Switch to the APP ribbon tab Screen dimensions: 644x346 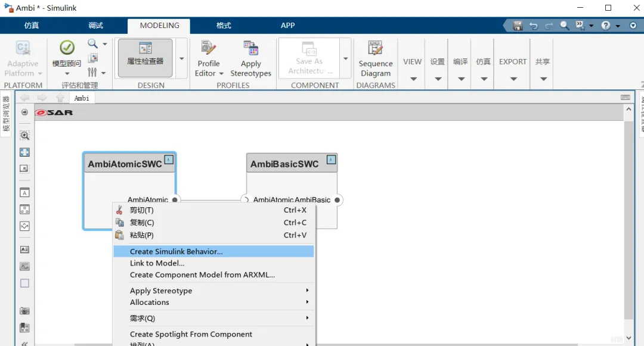287,26
